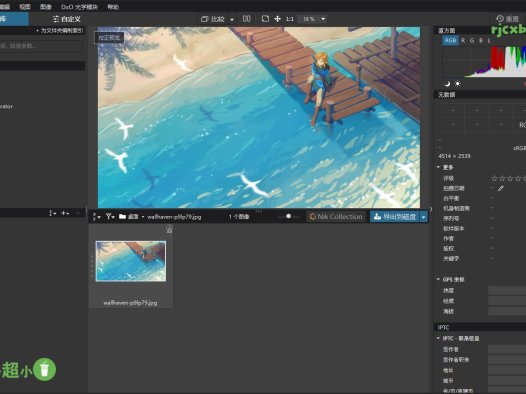Click the export to disk button

pos(394,217)
